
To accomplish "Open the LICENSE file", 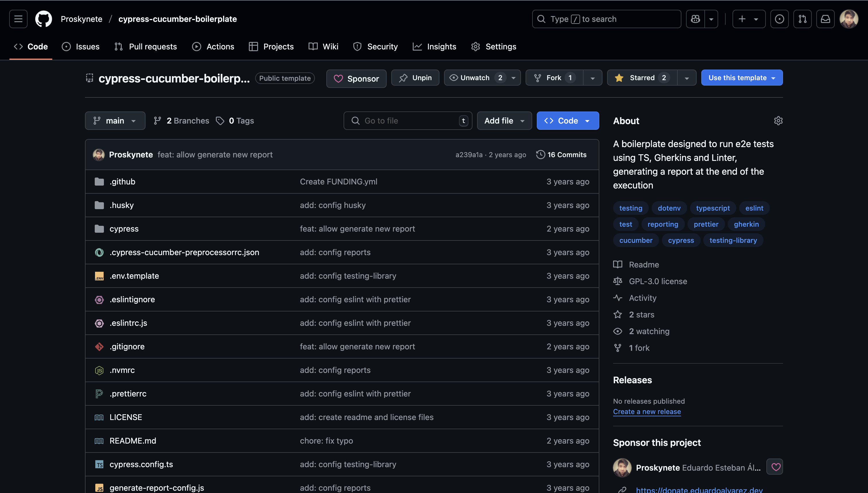I will (125, 417).
